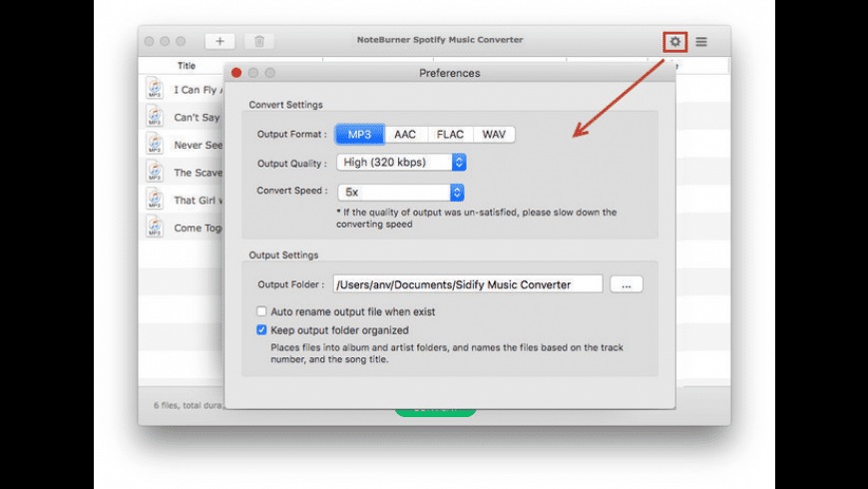This screenshot has width=868, height=489.
Task: Click the trash icon to delete tracks
Action: point(259,41)
